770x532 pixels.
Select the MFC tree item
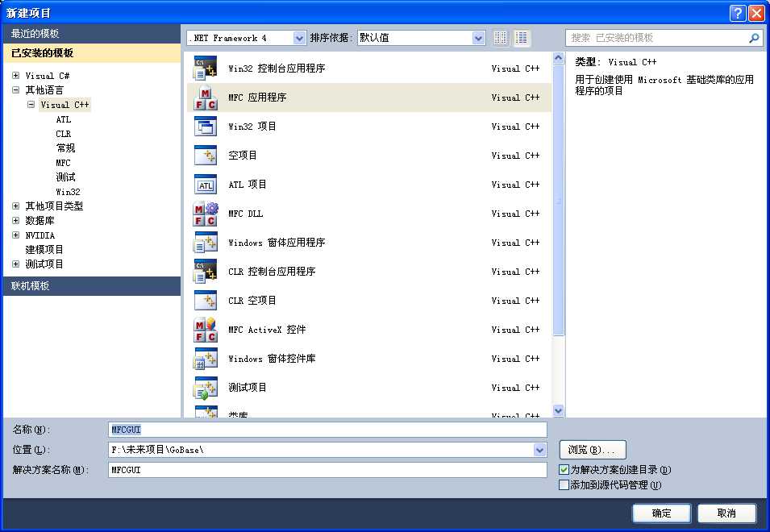pyautogui.click(x=64, y=163)
